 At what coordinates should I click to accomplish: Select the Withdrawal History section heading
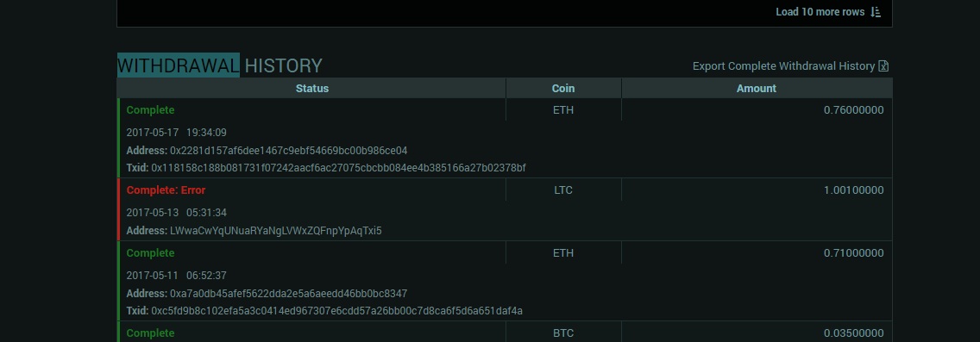(219, 65)
